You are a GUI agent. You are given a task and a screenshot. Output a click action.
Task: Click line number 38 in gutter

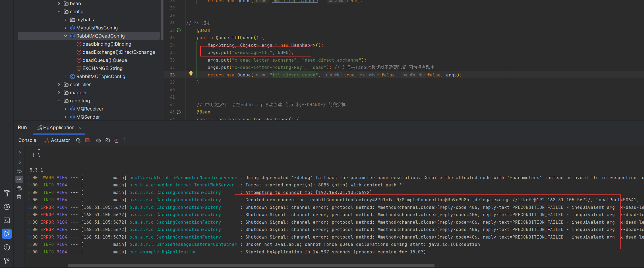tap(172, 75)
